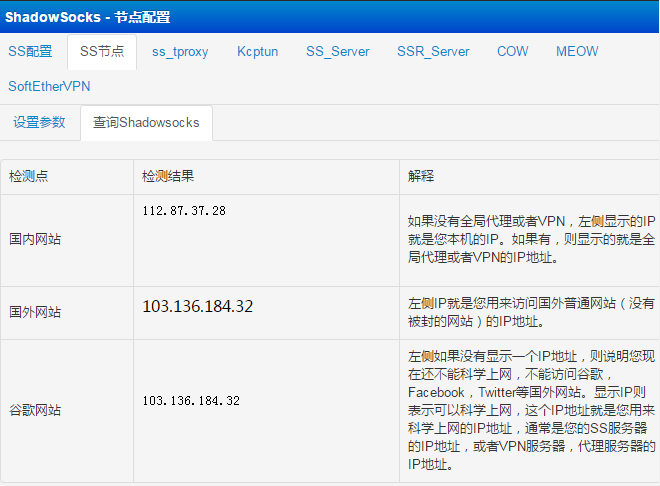Viewport: 660px width, 486px height.
Task: Select the 国内网站 row label
Action: pyautogui.click(x=35, y=239)
